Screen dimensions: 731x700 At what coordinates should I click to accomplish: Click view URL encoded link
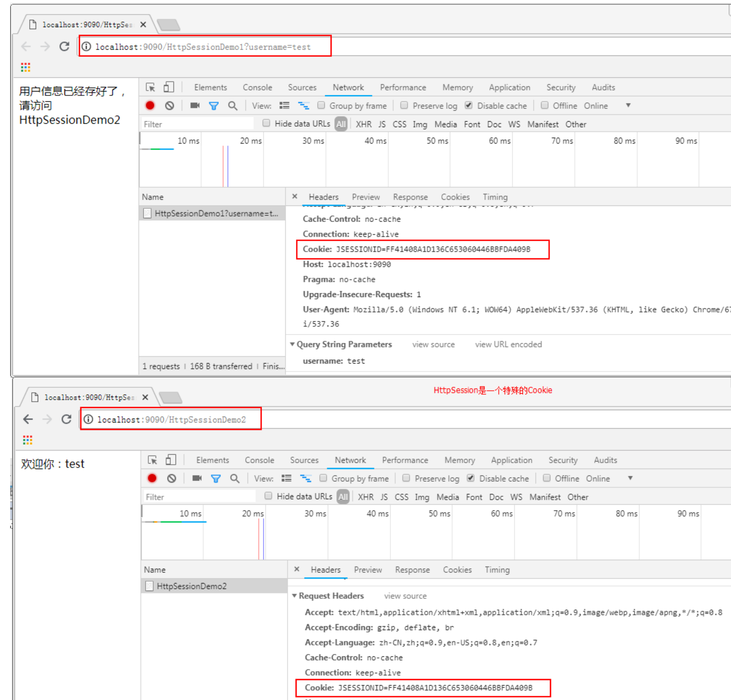coord(508,344)
